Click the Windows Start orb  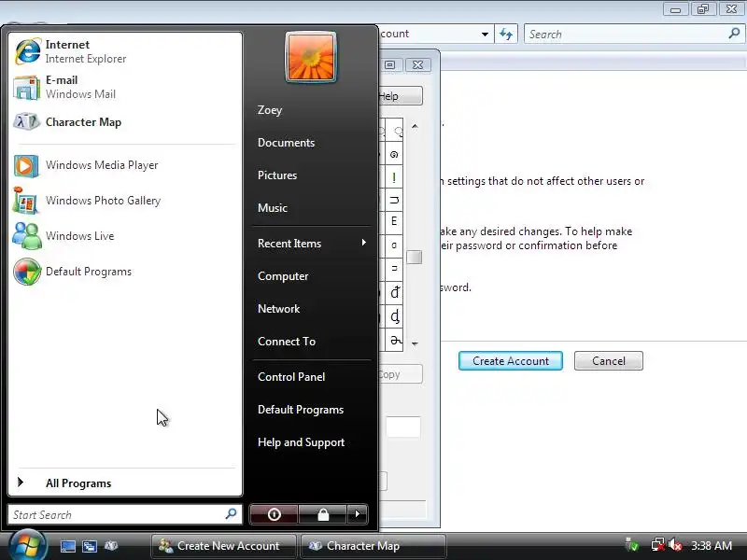[27, 546]
